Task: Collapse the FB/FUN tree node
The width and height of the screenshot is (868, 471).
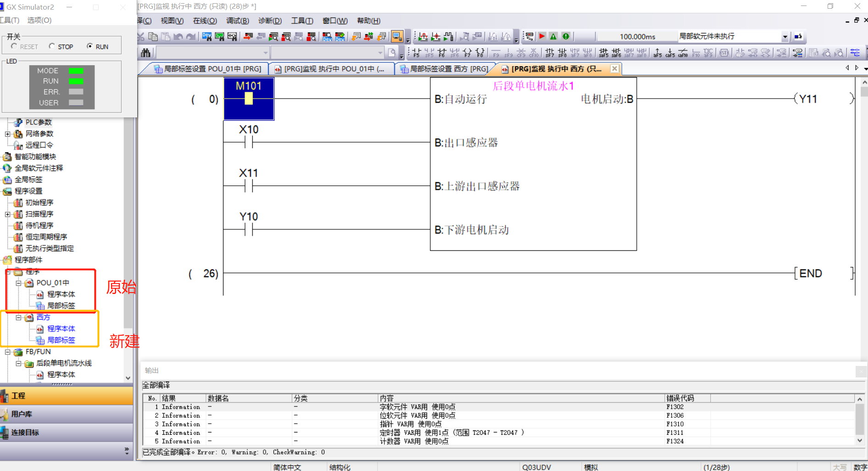Action: (x=8, y=352)
